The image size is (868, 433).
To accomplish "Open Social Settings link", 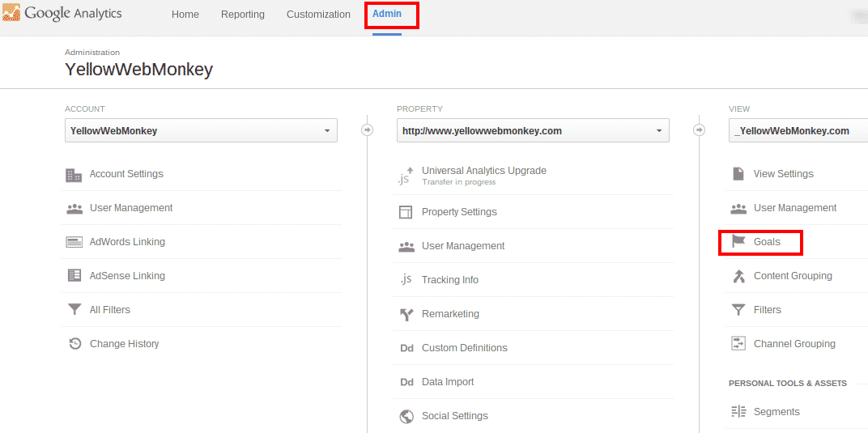I will point(454,415).
